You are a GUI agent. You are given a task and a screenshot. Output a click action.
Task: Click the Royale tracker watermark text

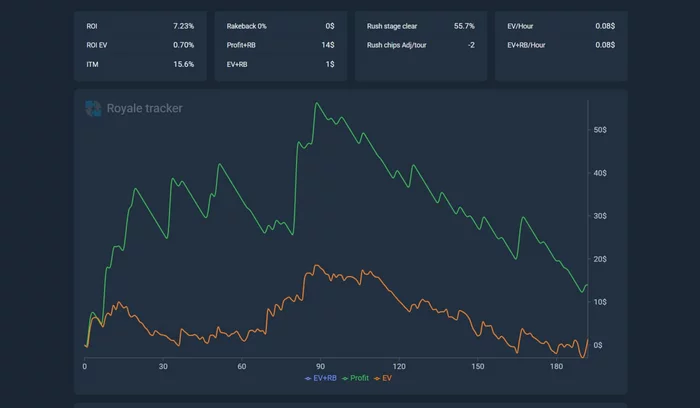pos(145,109)
